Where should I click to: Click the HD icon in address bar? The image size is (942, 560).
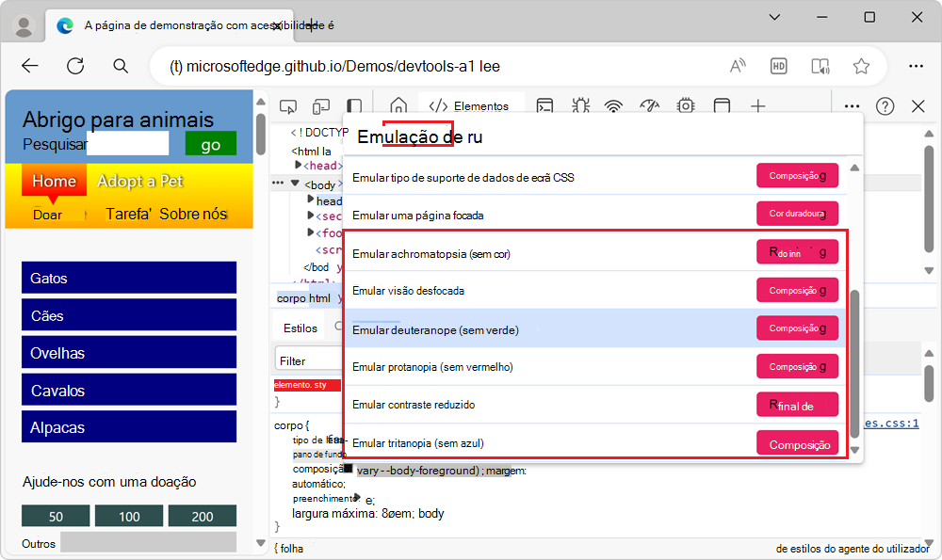point(779,66)
